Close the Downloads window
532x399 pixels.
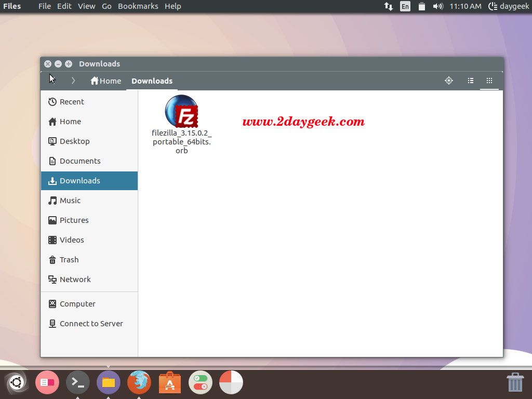coord(48,64)
